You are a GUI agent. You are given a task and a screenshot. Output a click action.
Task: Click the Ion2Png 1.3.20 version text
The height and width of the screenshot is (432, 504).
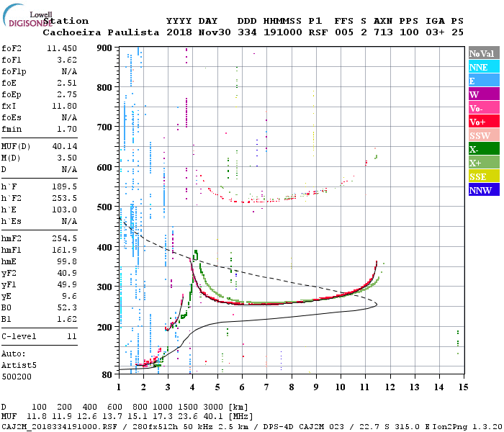468,426
